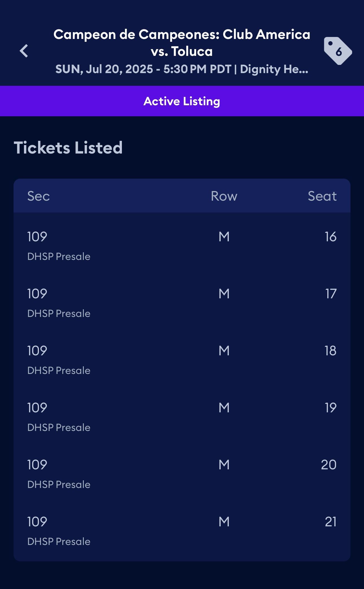This screenshot has height=589, width=364.
Task: Select the Seat column header
Action: (322, 196)
